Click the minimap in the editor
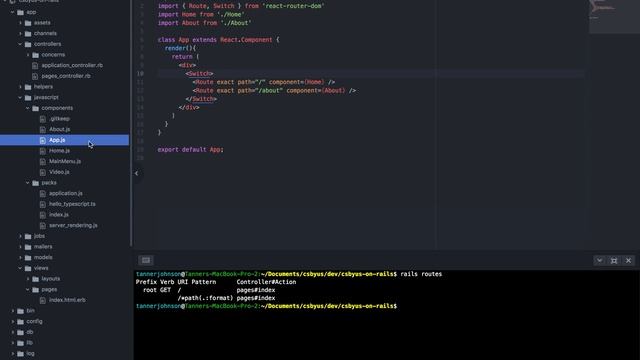This screenshot has height=360, width=640. coord(614,16)
